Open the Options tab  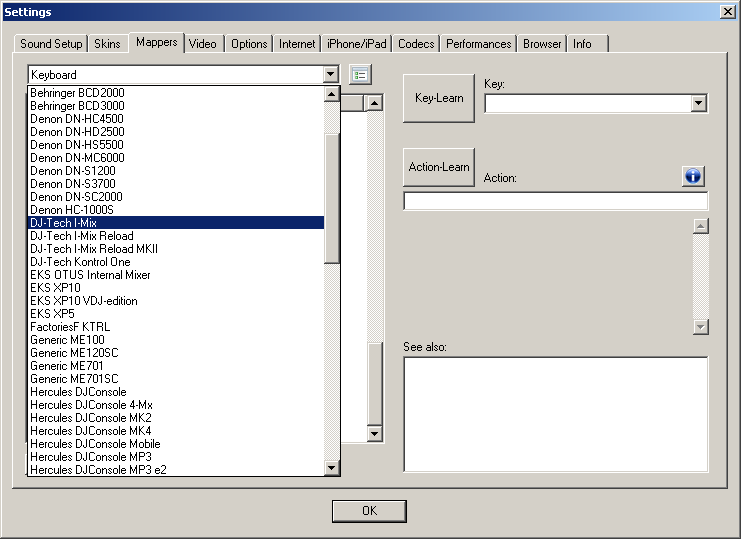coord(249,44)
